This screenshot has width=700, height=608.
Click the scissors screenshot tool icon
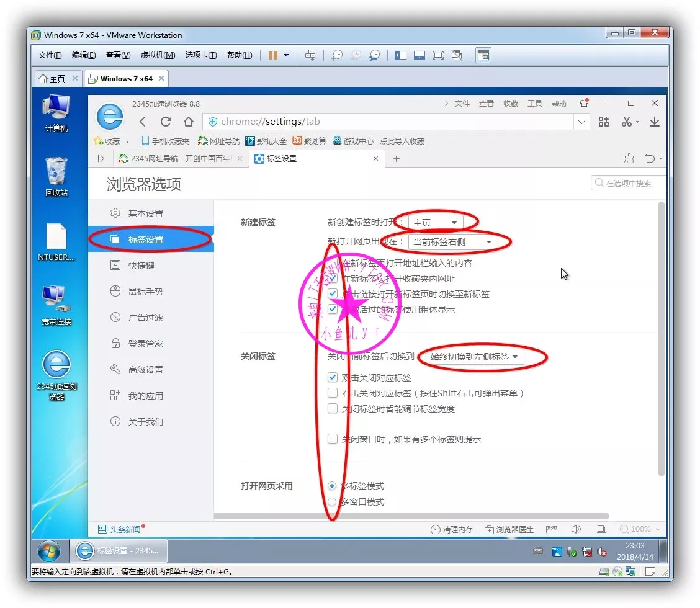626,122
